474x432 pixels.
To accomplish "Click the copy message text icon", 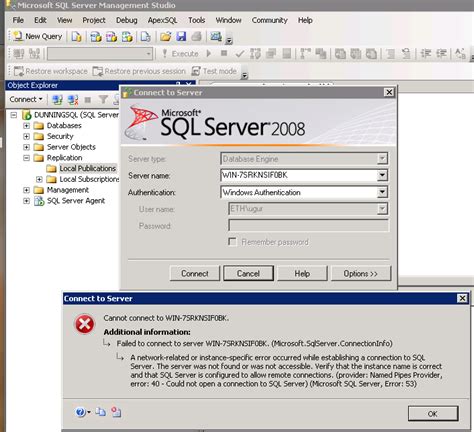I will point(100,412).
